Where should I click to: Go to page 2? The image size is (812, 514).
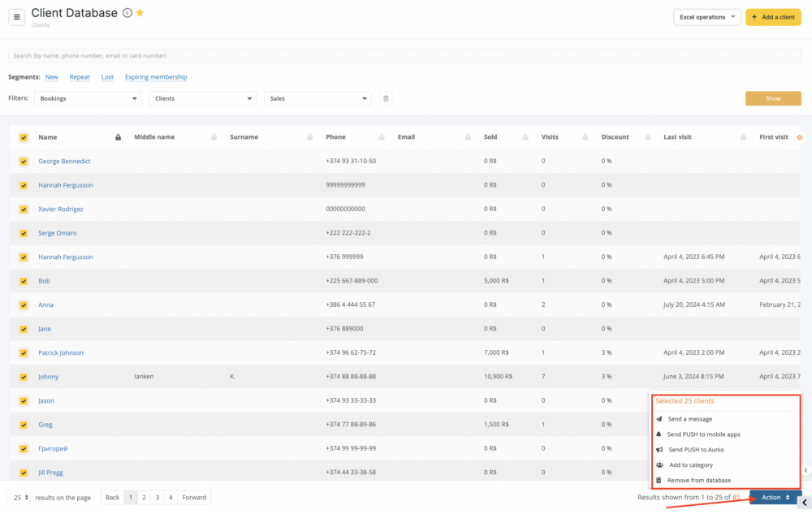point(144,498)
